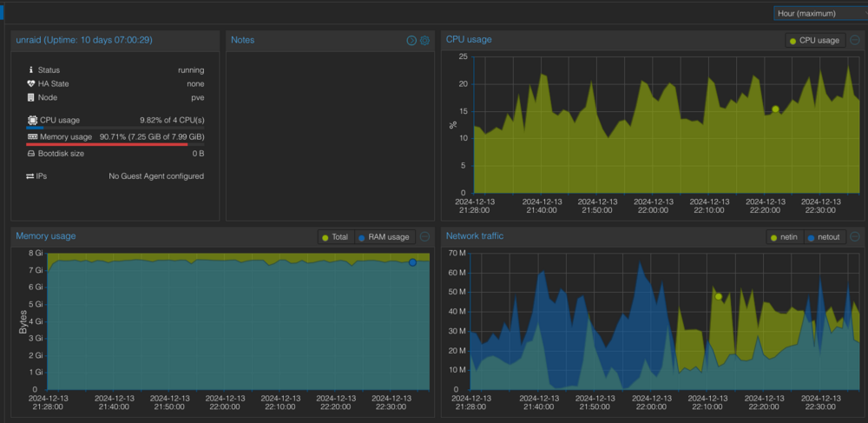Collapse the Memory usage chart panel
This screenshot has height=423, width=868.
[x=424, y=236]
